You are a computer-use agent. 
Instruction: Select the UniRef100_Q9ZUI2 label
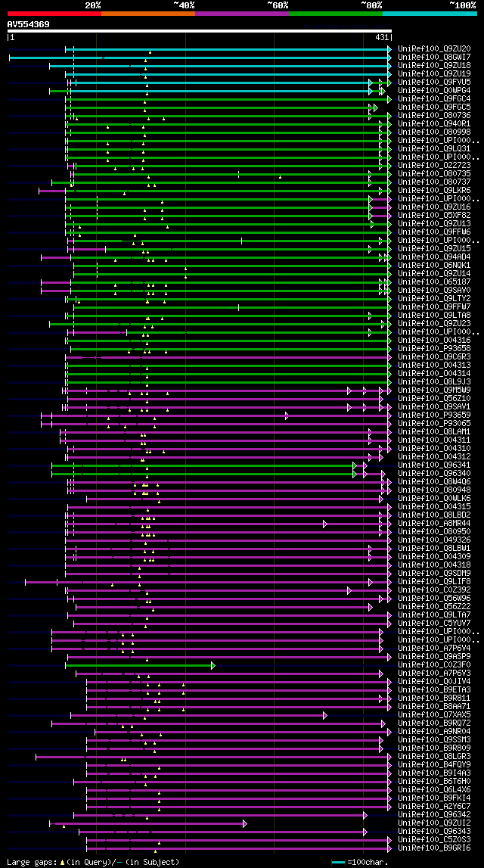click(x=434, y=823)
